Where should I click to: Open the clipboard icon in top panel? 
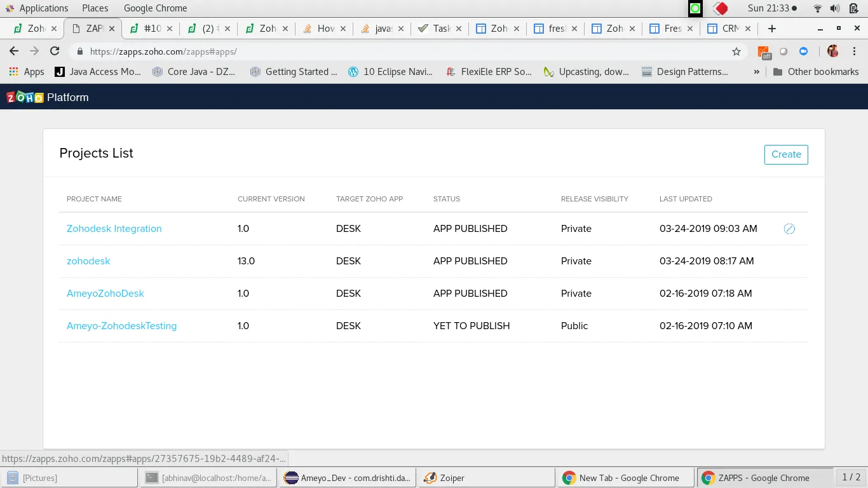click(x=853, y=8)
